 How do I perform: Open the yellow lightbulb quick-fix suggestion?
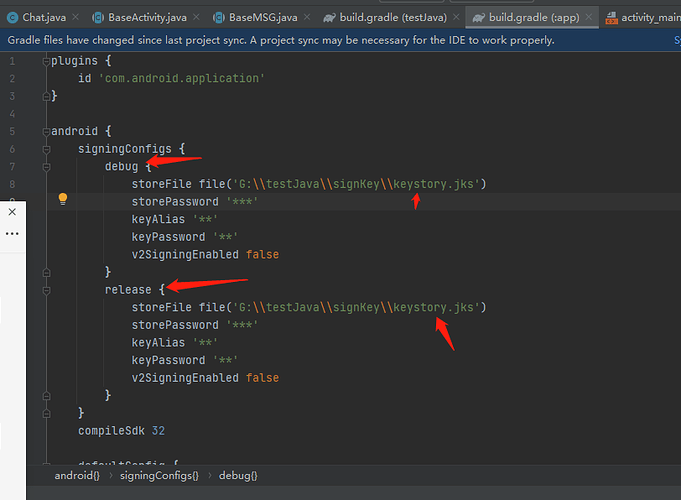(63, 199)
